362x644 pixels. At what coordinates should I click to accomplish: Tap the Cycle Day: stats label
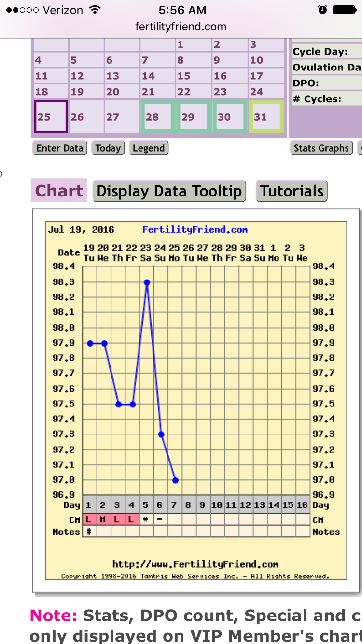click(320, 52)
